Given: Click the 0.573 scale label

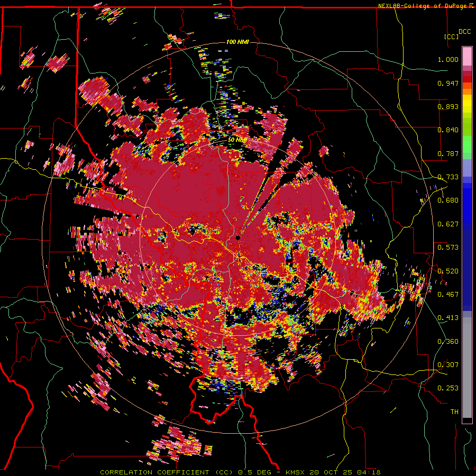Looking at the screenshot, I should (448, 248).
